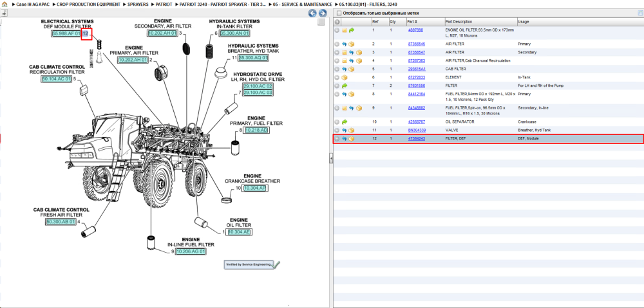
Task: Click diagram code 35.300.AN 01
Action: [x=234, y=33]
